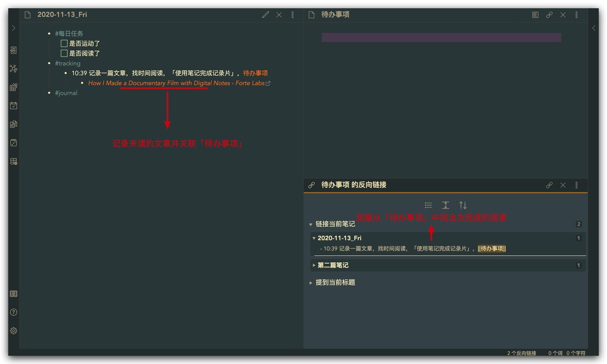
Task: Click the link icon on the right of the backlinks header
Action: pyautogui.click(x=550, y=185)
